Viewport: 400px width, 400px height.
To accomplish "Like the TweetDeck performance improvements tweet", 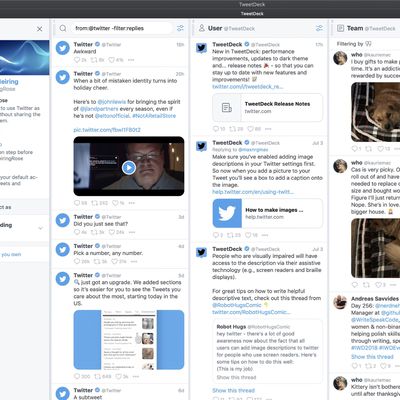I will tap(250, 129).
